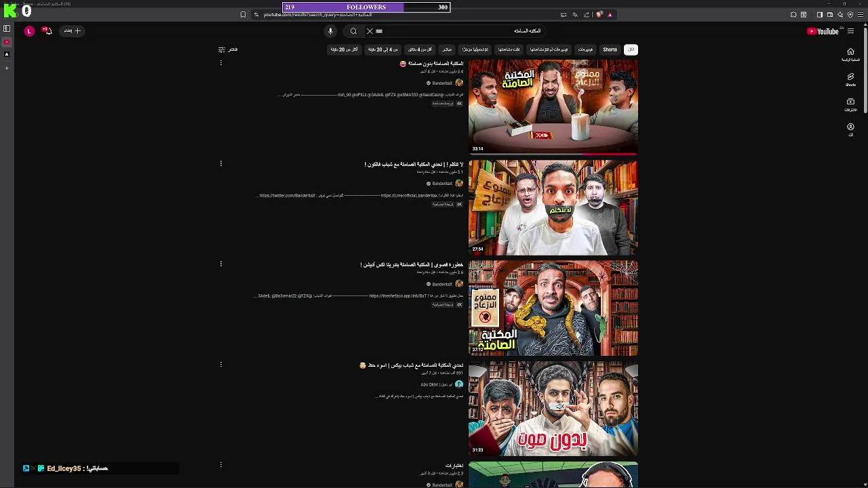Select the unwatched videos filter chip

point(549,49)
